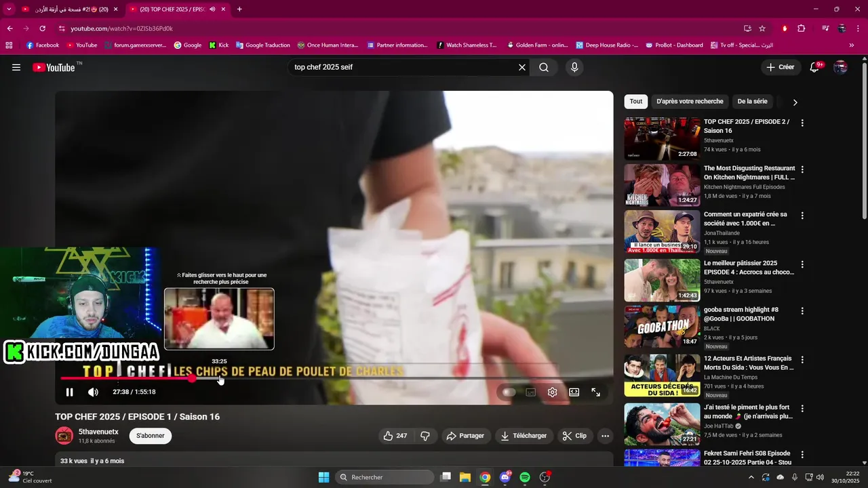Open browser extensions puzzle icon
The height and width of the screenshot is (488, 868).
801,28
